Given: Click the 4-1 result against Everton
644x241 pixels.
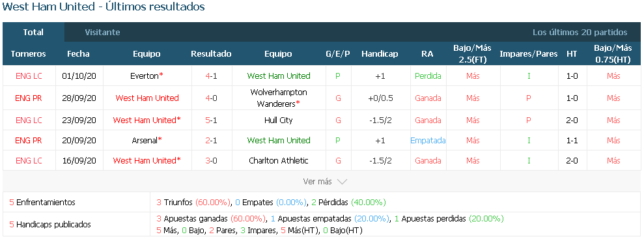Looking at the screenshot, I should click(211, 76).
